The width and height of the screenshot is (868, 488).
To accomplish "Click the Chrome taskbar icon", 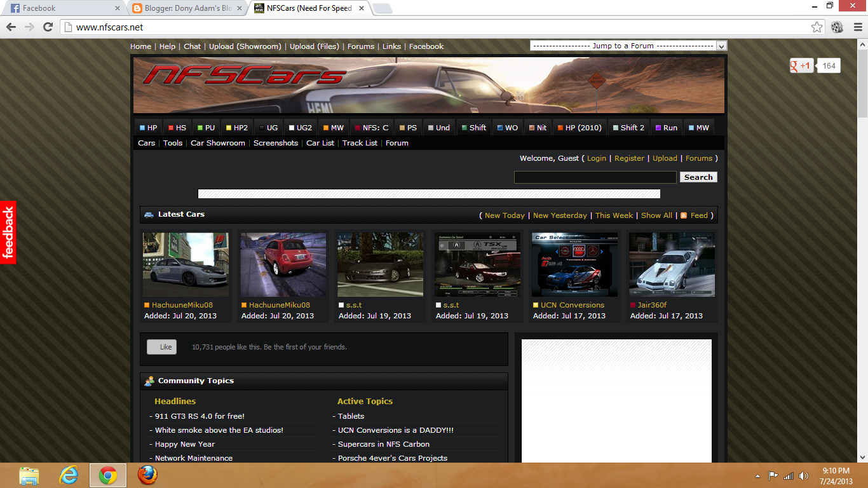I will (108, 475).
